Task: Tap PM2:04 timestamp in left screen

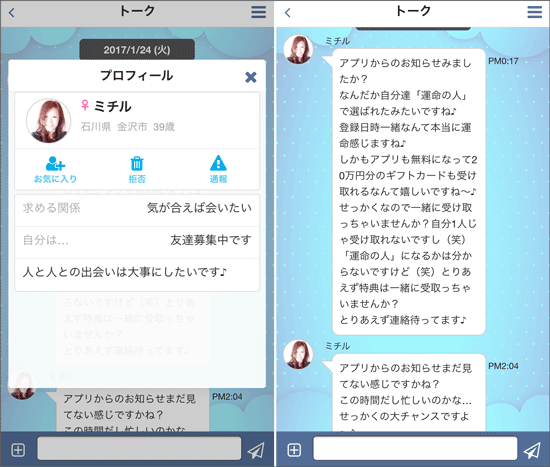Action: 227,396
